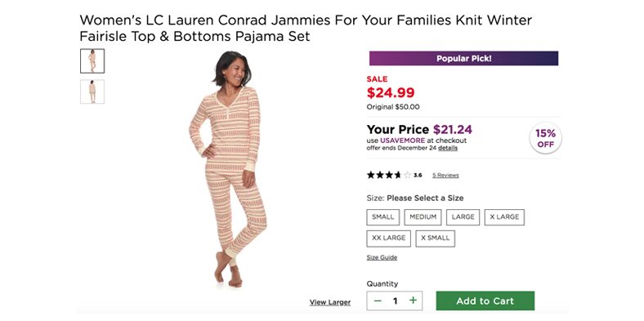Click the star rating icons
644x321 pixels.
(x=389, y=175)
